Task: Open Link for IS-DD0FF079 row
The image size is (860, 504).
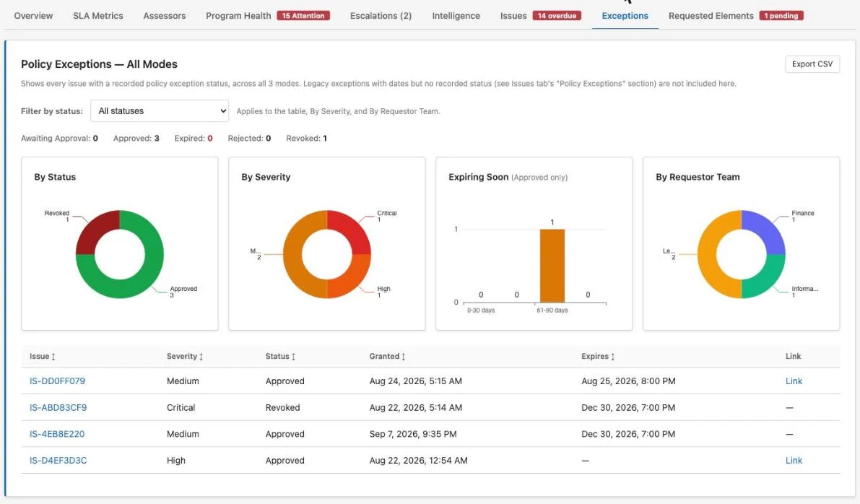Action: [x=794, y=381]
